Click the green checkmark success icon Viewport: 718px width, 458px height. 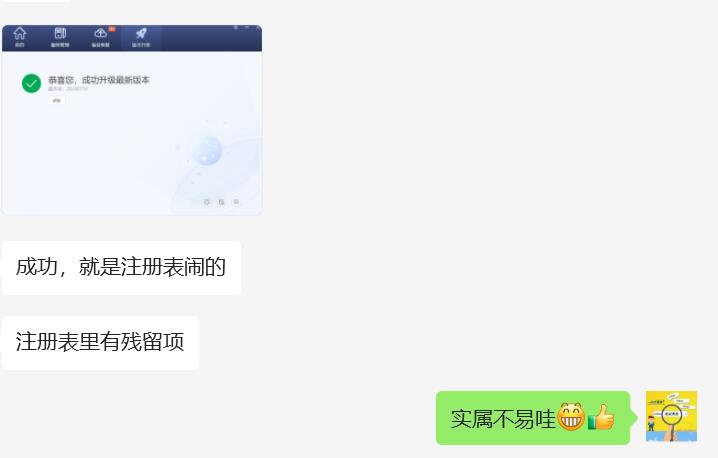32,83
